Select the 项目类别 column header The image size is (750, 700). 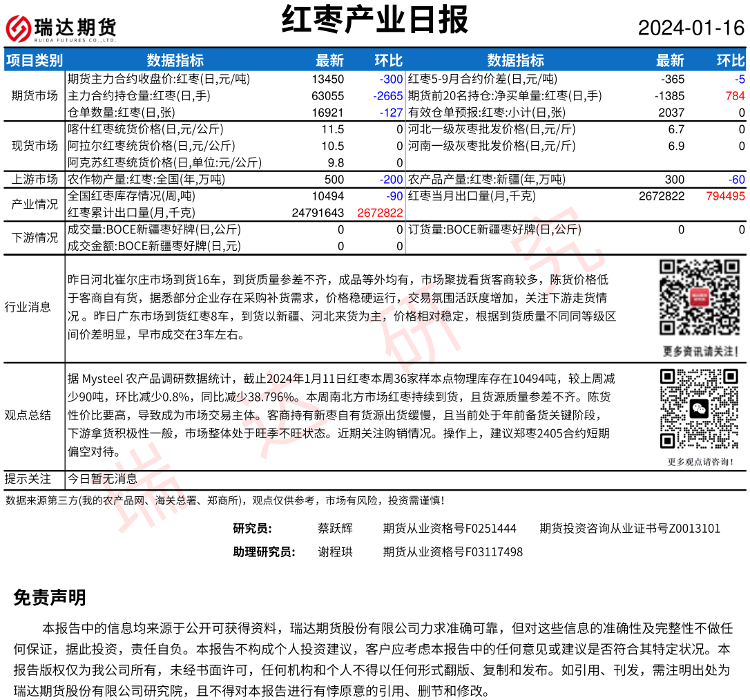click(35, 60)
